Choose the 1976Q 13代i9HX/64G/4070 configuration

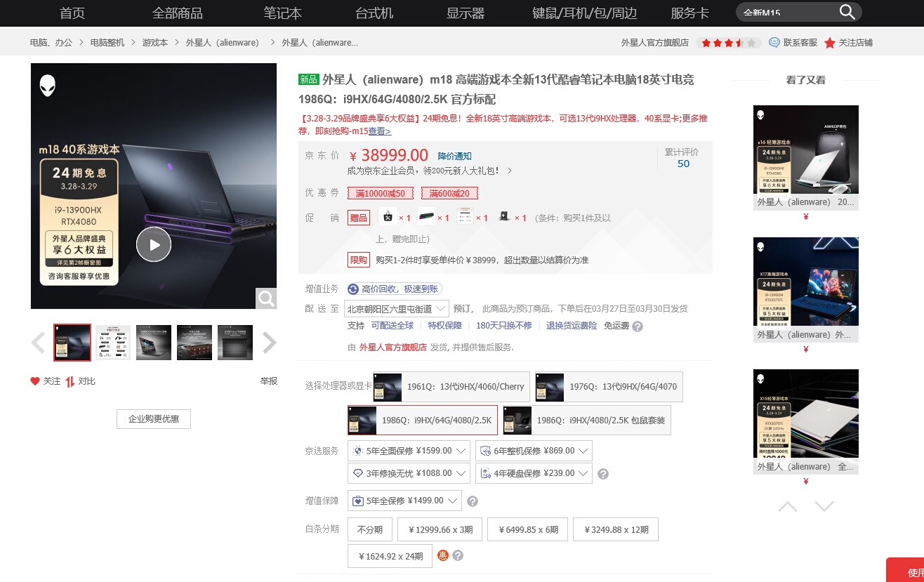pos(609,387)
